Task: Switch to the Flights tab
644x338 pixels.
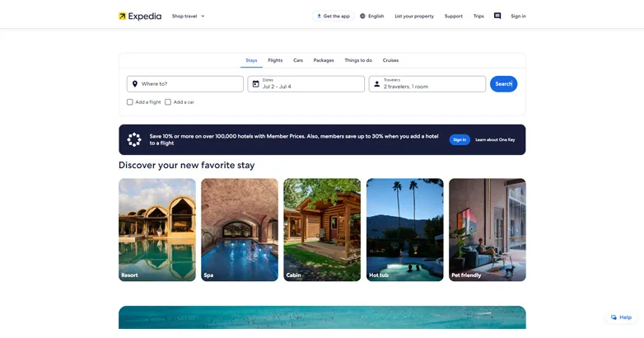Action: click(275, 60)
